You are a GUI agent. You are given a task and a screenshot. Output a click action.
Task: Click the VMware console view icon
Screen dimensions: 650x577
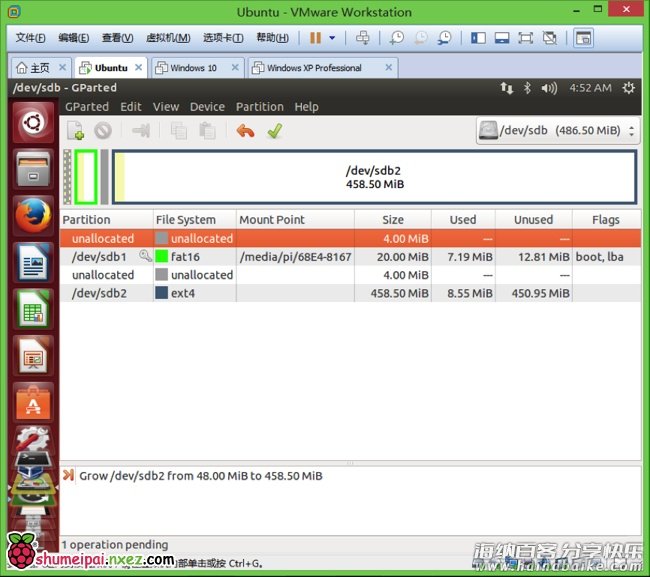coord(583,38)
